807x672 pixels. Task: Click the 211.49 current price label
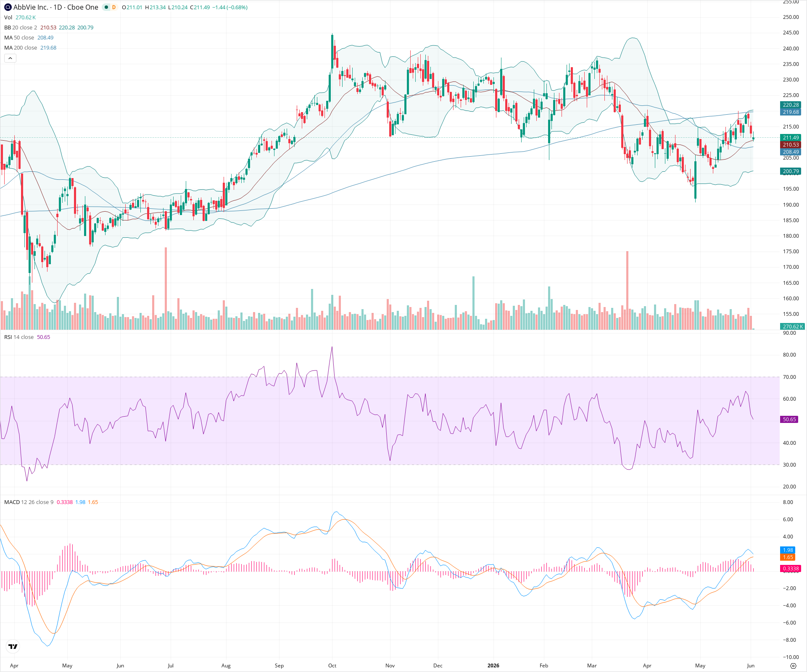tap(791, 138)
